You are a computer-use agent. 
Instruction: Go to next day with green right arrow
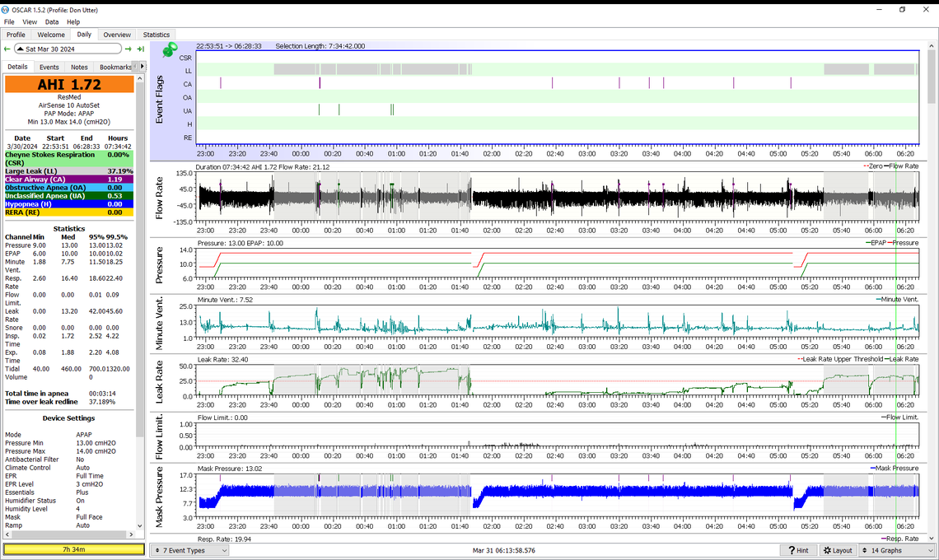pyautogui.click(x=128, y=49)
